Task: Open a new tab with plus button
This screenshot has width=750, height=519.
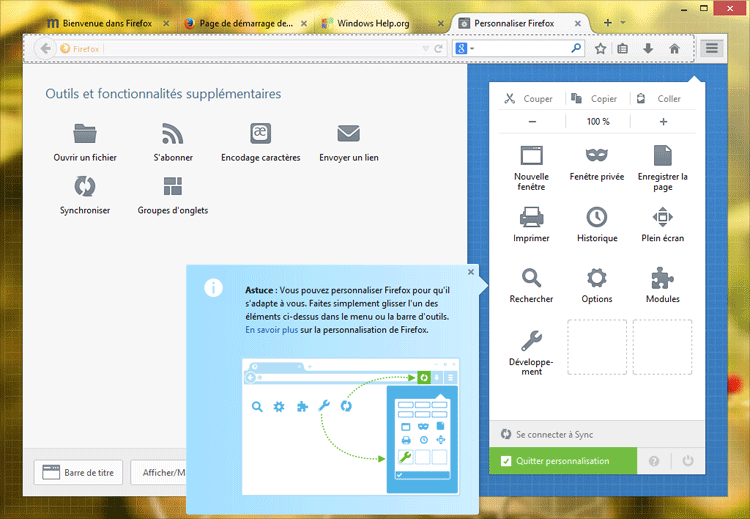Action: coord(607,22)
